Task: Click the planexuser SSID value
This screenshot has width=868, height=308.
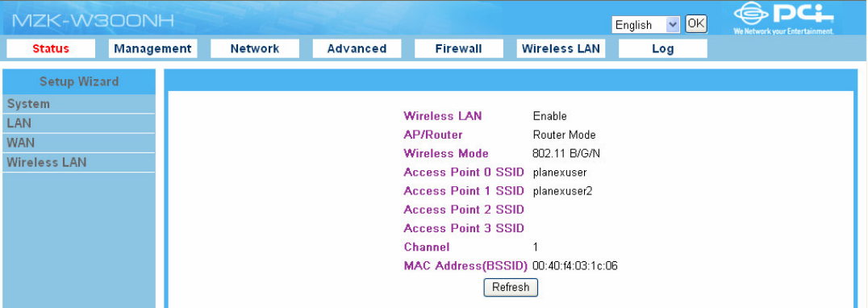Action: 560,173
